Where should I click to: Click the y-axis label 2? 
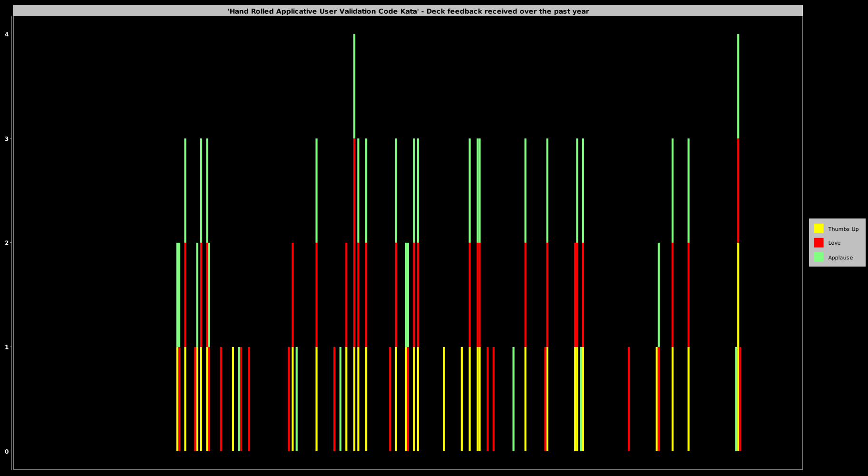[7, 243]
